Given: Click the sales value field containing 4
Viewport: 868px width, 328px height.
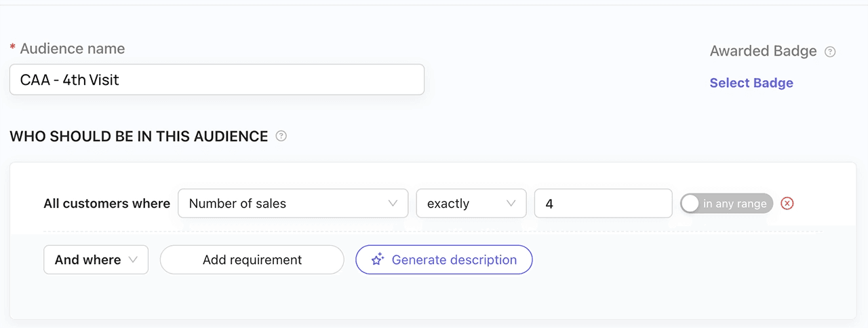Looking at the screenshot, I should click(x=603, y=204).
